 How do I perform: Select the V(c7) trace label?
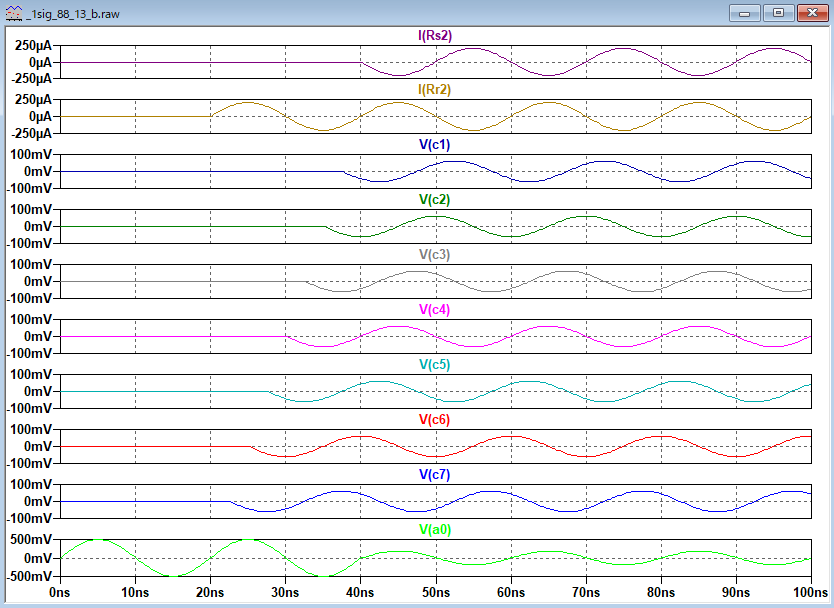[435, 474]
